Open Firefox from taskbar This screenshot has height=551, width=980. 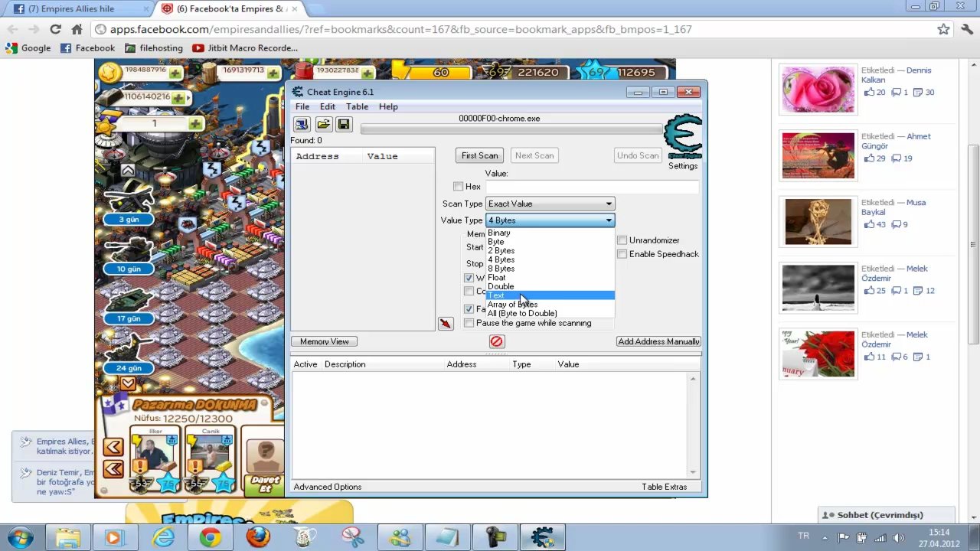click(x=258, y=537)
